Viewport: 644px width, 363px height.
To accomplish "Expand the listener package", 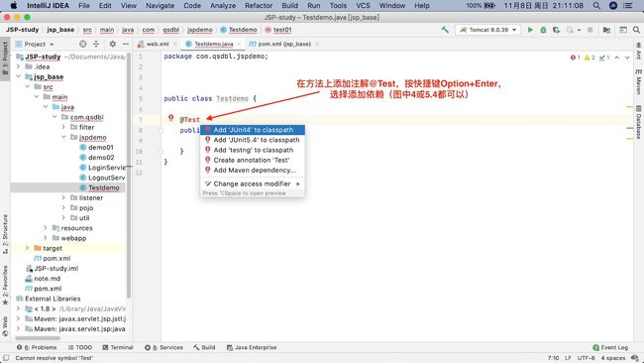I will pos(63,197).
